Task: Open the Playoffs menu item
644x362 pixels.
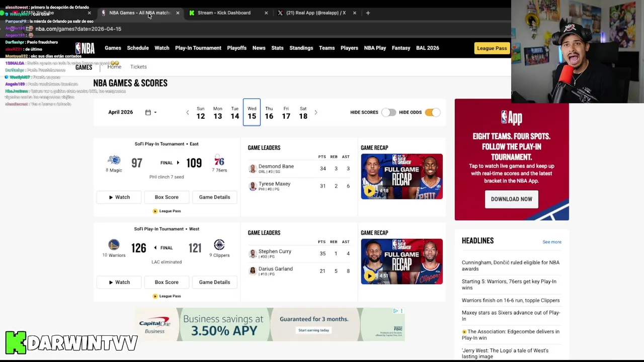Action: (236, 48)
